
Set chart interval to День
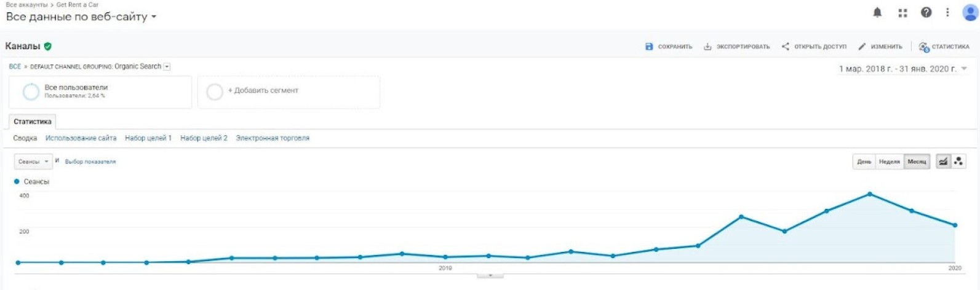[864, 162]
